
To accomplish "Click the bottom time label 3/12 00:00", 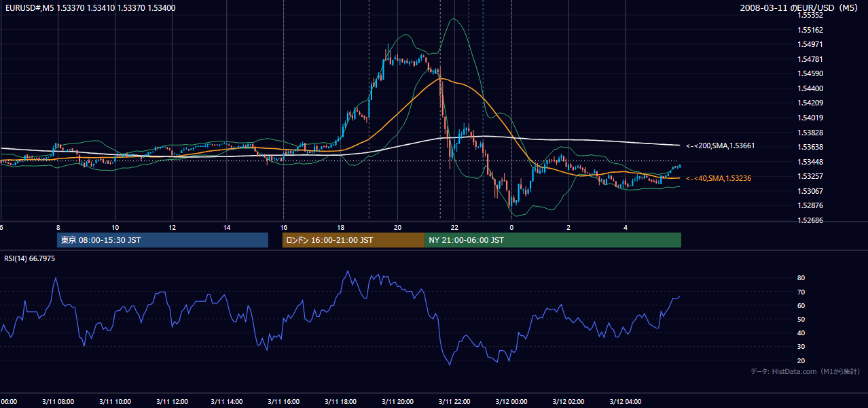I will pyautogui.click(x=511, y=401).
